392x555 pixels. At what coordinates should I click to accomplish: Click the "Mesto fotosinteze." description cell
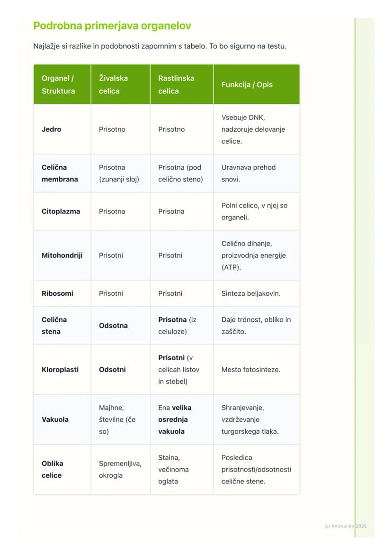click(250, 370)
